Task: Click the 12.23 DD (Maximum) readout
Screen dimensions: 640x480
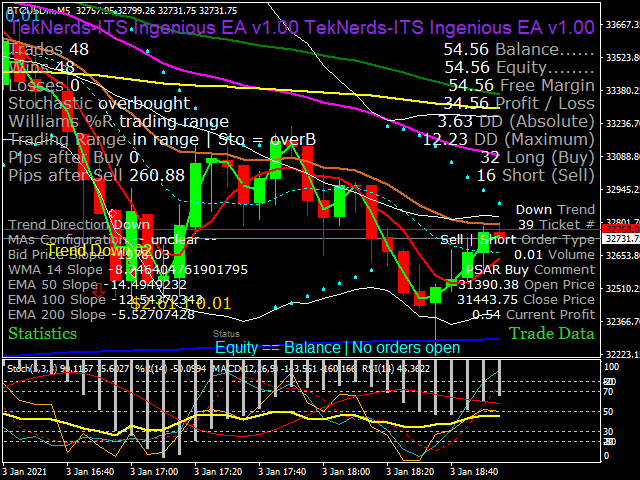Action: 509,140
